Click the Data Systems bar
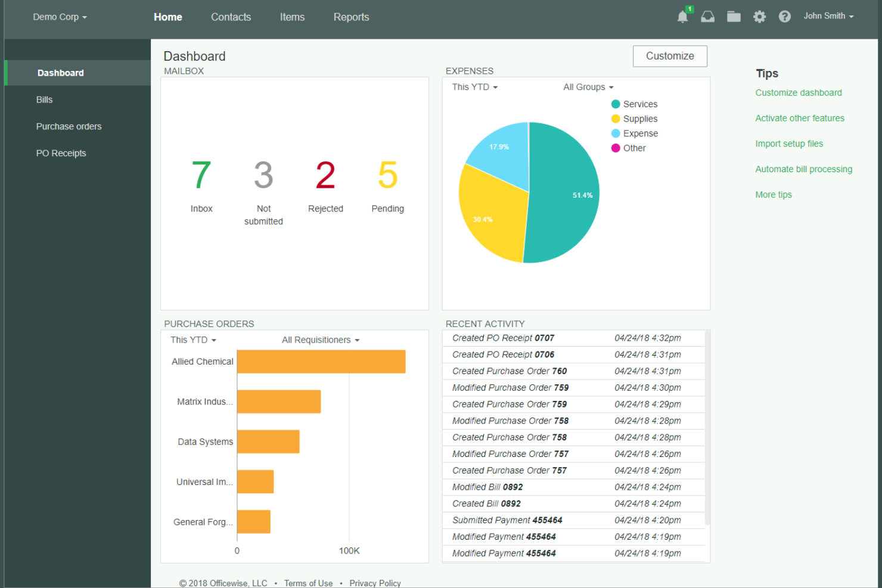 pyautogui.click(x=268, y=441)
